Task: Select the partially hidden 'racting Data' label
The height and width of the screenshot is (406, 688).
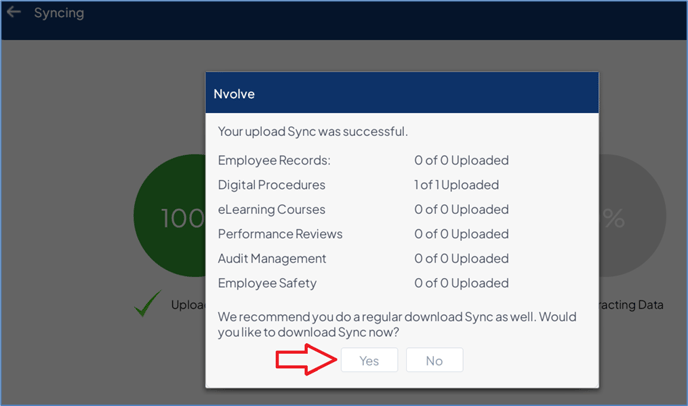Action: click(x=631, y=305)
